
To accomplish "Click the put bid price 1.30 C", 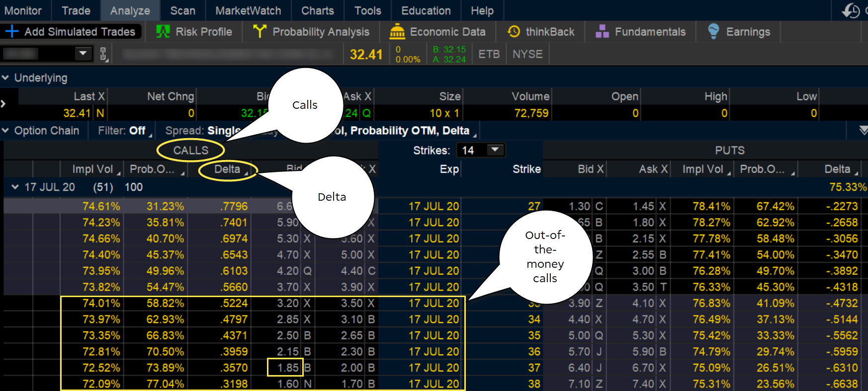I will coord(586,206).
